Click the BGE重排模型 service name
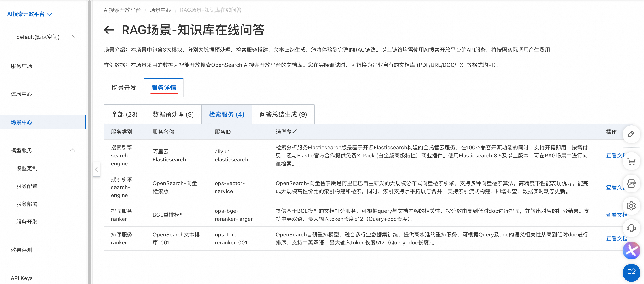The height and width of the screenshot is (284, 644). pos(169,215)
